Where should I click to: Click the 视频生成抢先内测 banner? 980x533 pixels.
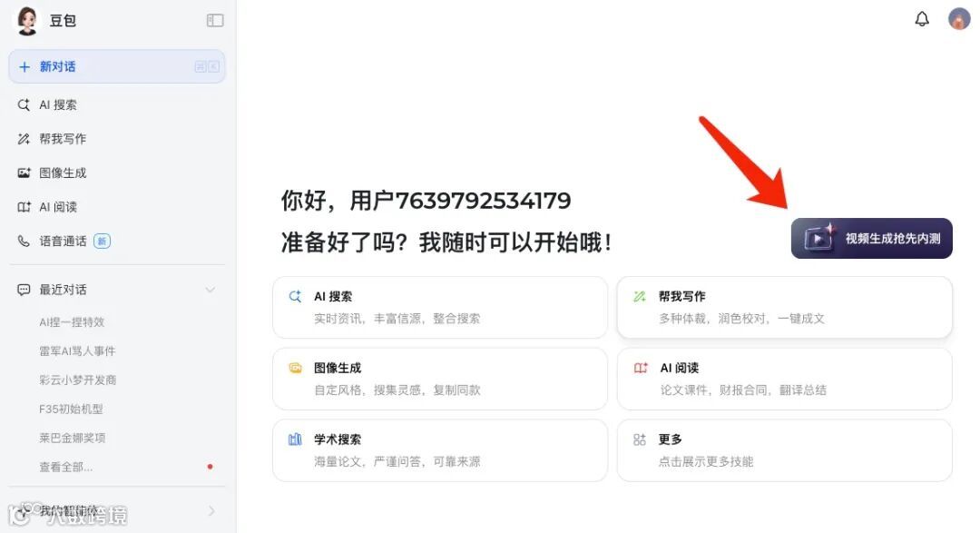pos(871,238)
